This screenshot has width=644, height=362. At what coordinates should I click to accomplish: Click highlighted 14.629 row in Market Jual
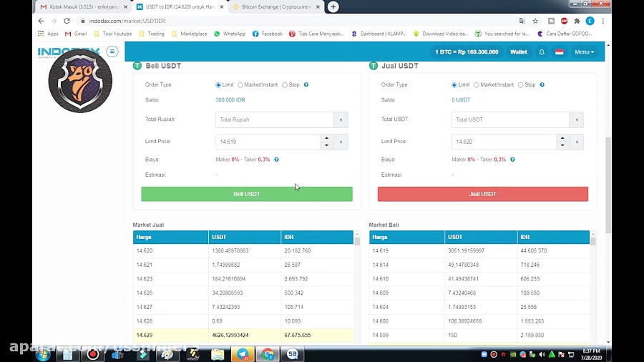pos(243,336)
